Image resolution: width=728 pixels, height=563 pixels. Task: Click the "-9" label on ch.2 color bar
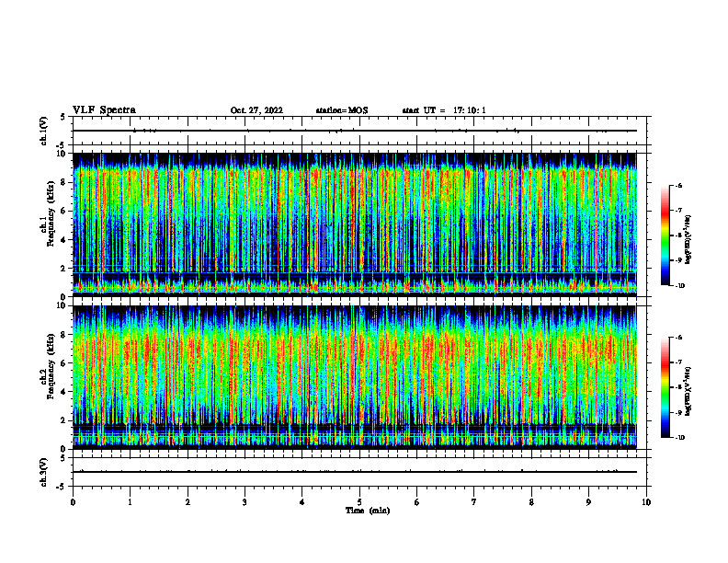[x=678, y=412]
